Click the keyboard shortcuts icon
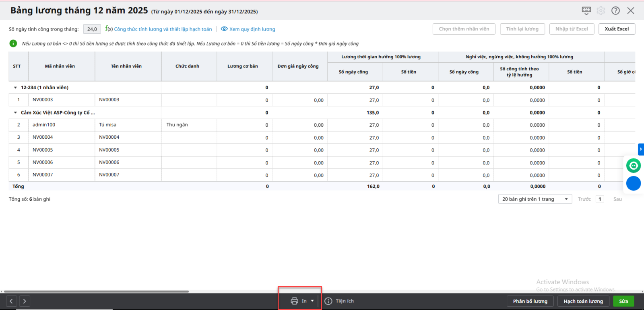 tap(586, 10)
